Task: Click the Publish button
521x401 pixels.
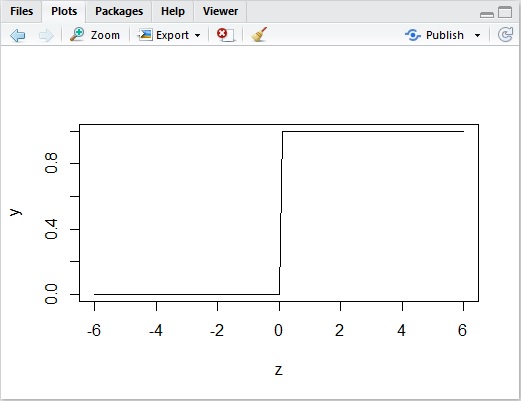Action: click(434, 35)
